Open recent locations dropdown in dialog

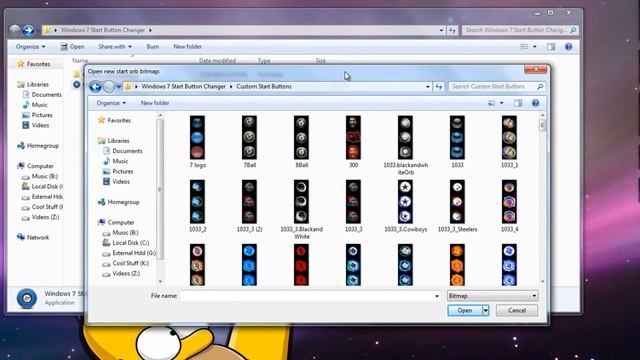coord(119,87)
